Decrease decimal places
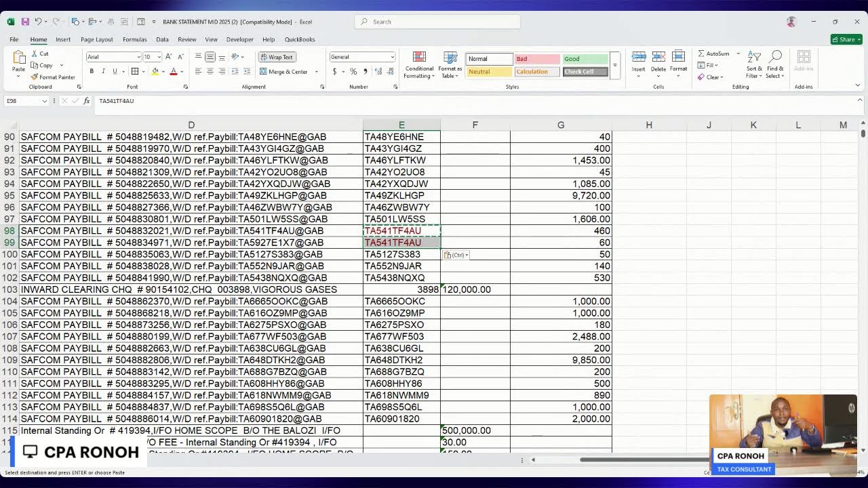The image size is (868, 488). click(x=390, y=71)
